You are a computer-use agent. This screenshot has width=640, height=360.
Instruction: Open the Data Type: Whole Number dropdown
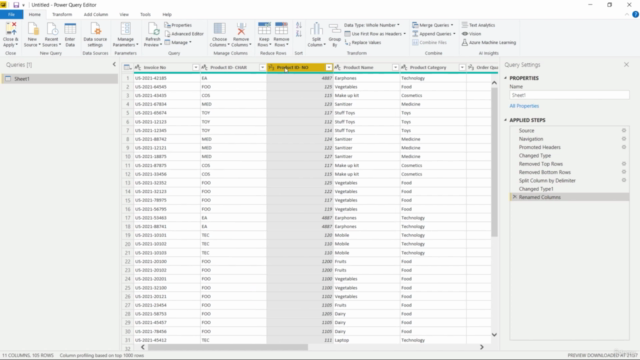372,25
